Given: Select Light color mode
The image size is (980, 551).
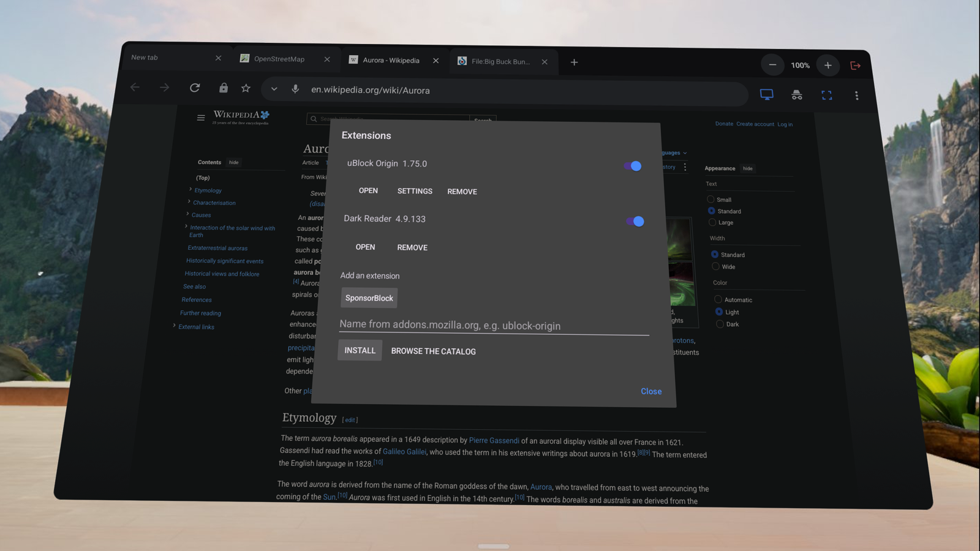Looking at the screenshot, I should (x=719, y=312).
